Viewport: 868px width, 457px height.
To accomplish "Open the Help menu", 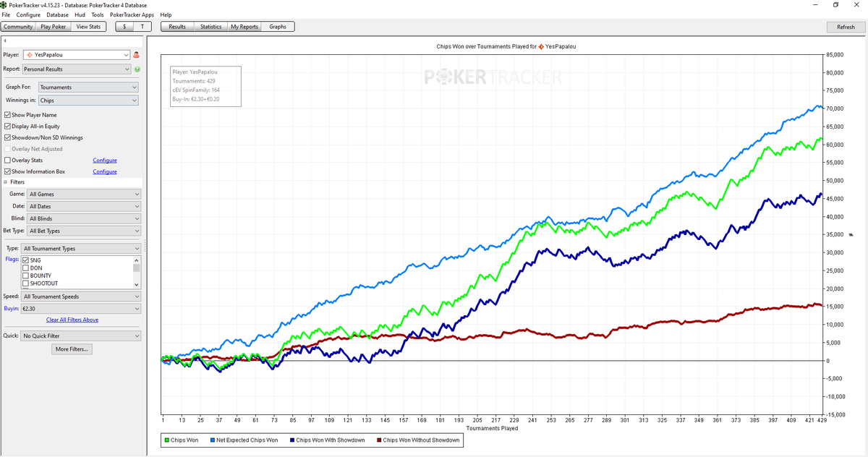I will coord(166,14).
